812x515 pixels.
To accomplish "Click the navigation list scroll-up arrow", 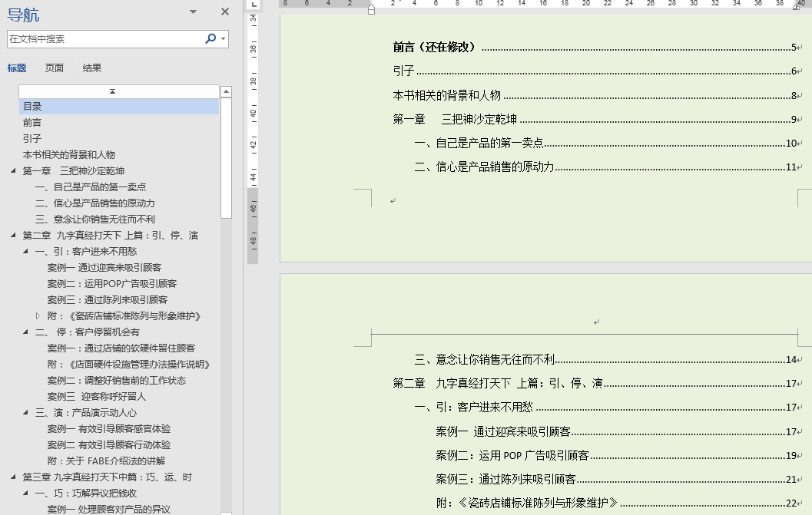I will point(226,92).
